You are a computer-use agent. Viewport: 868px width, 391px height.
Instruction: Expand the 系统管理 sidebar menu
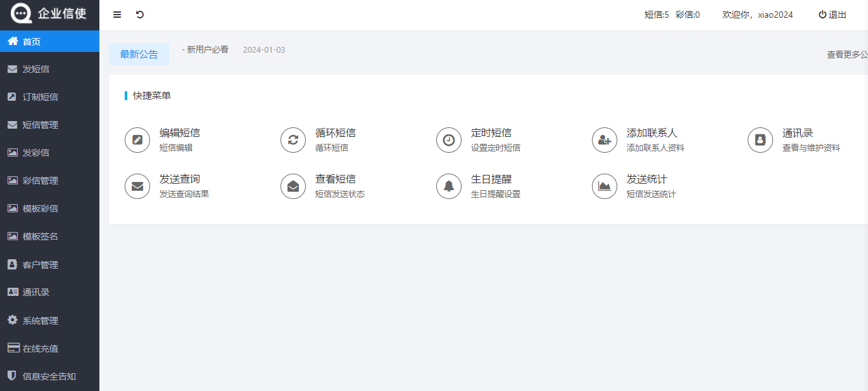tap(41, 321)
